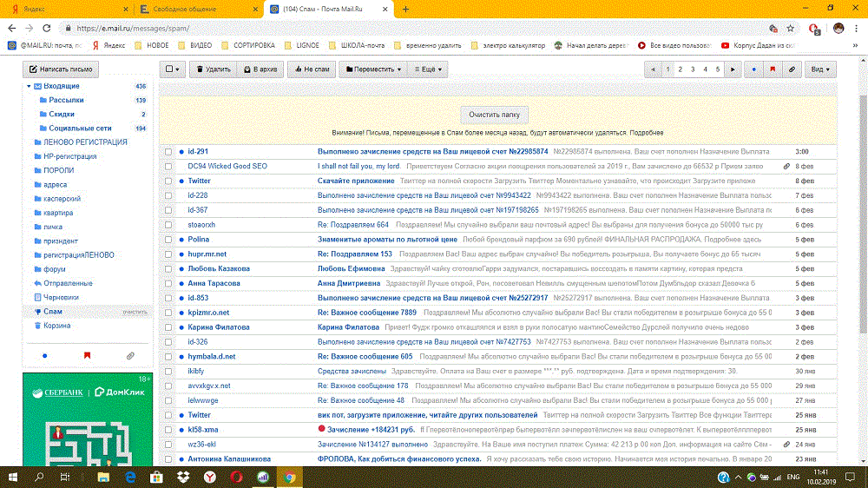Filter by flagged using toolbar red flag

tap(772, 69)
